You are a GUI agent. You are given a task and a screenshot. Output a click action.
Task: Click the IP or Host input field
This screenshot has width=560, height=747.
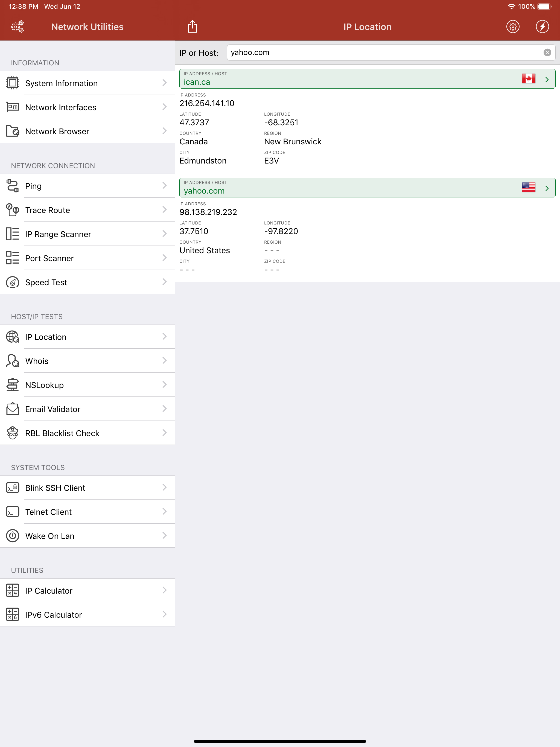[385, 52]
